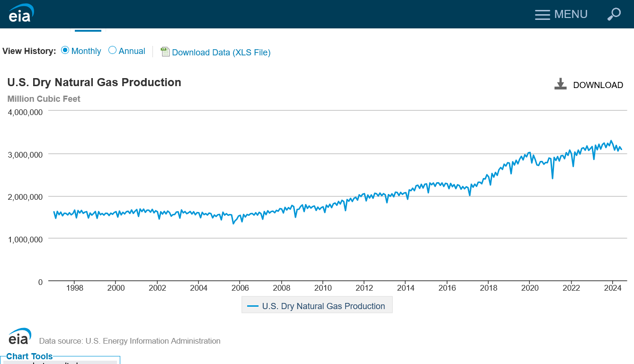This screenshot has width=634, height=364.
Task: Expand the Chart Tools panel heading
Action: [29, 356]
